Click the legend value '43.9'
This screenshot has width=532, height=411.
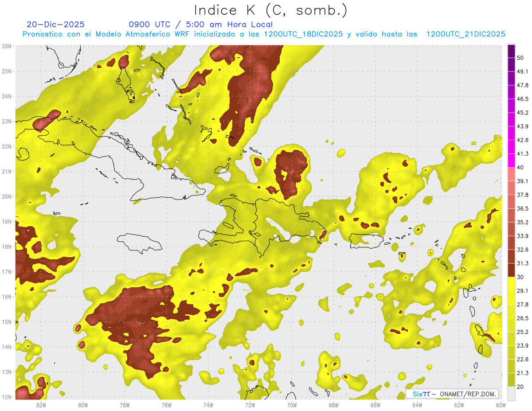(523, 126)
